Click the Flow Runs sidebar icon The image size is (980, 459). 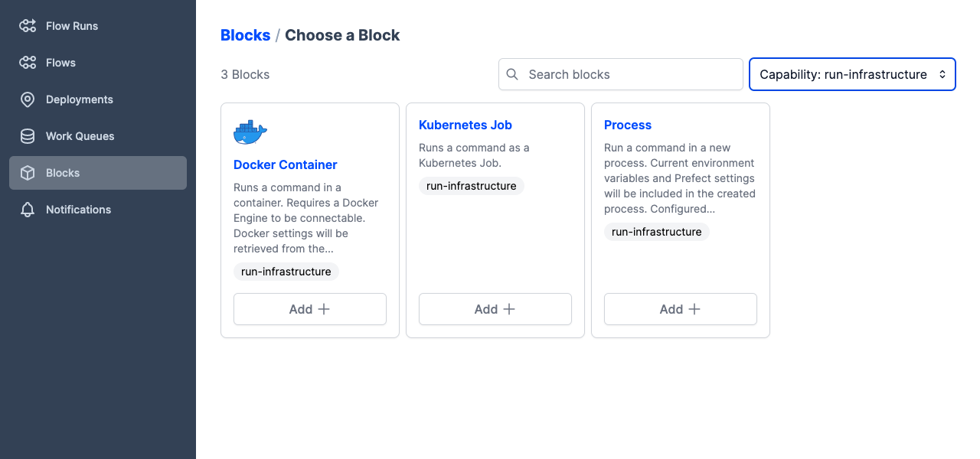(x=28, y=26)
